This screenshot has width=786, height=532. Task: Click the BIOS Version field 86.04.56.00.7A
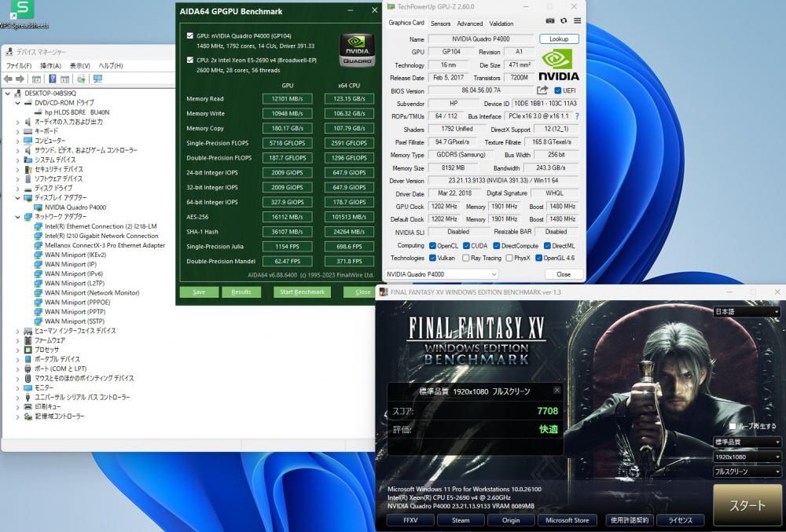[x=481, y=90]
